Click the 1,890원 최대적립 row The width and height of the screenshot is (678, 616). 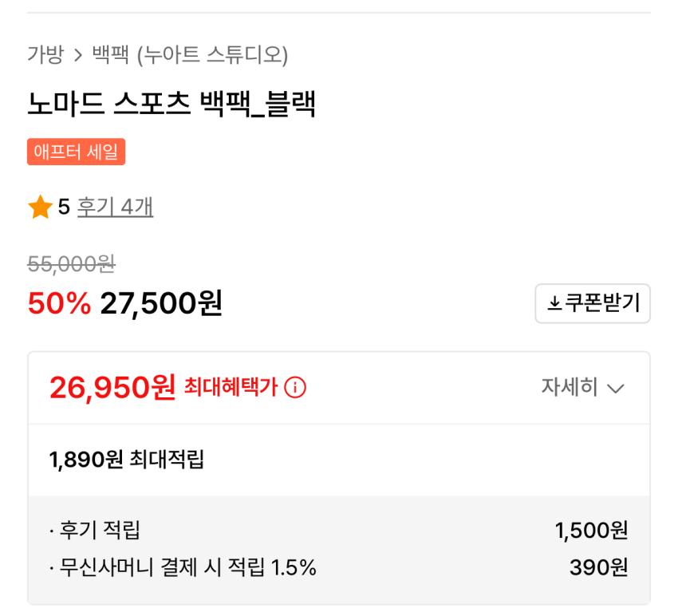[126, 460]
